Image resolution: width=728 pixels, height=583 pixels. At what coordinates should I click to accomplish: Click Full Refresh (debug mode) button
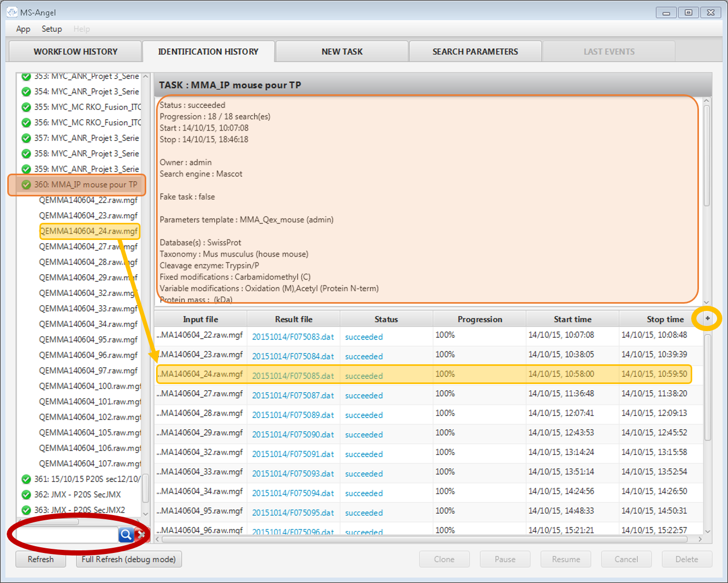(x=129, y=559)
